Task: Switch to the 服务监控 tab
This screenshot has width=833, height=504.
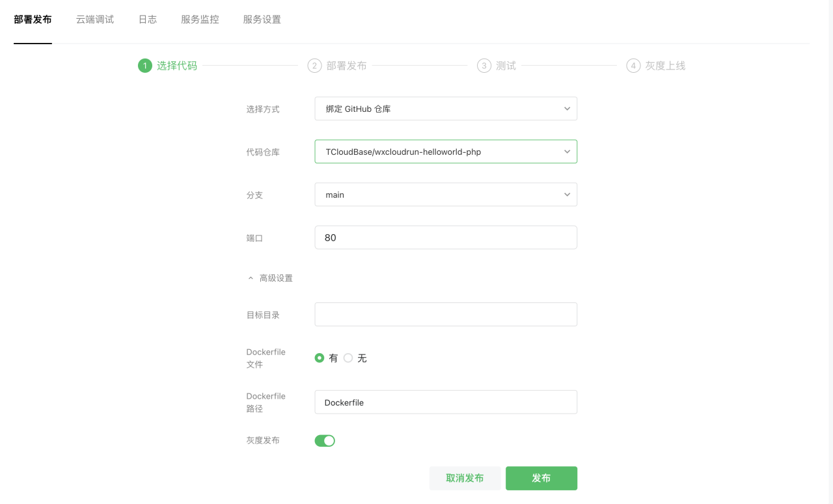Action: point(199,20)
